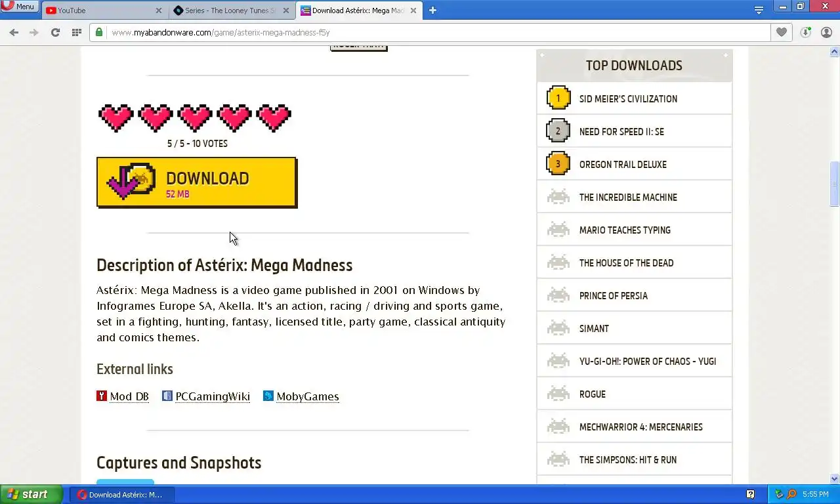The image size is (840, 504).
Task: Go forward to the next page
Action: (34, 32)
